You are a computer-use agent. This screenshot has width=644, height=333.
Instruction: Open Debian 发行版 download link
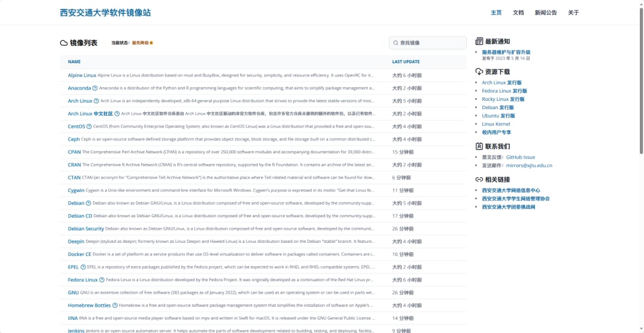coord(498,107)
